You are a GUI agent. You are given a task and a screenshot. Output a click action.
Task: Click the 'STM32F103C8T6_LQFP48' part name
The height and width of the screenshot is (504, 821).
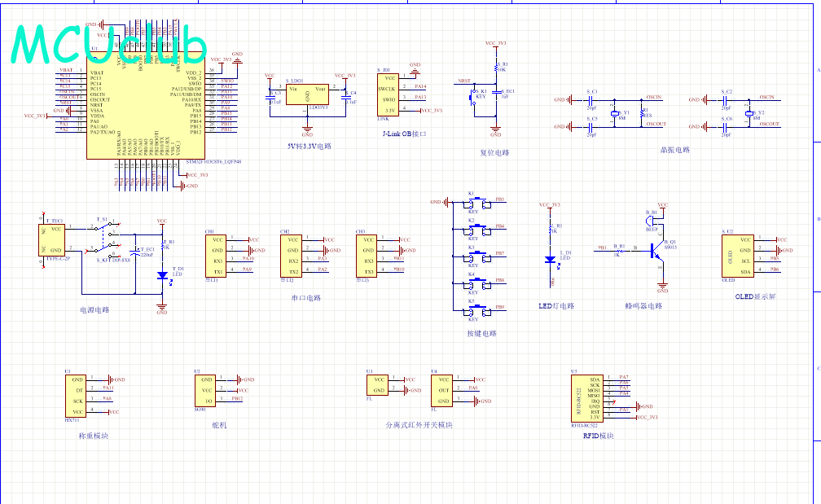pyautogui.click(x=213, y=162)
